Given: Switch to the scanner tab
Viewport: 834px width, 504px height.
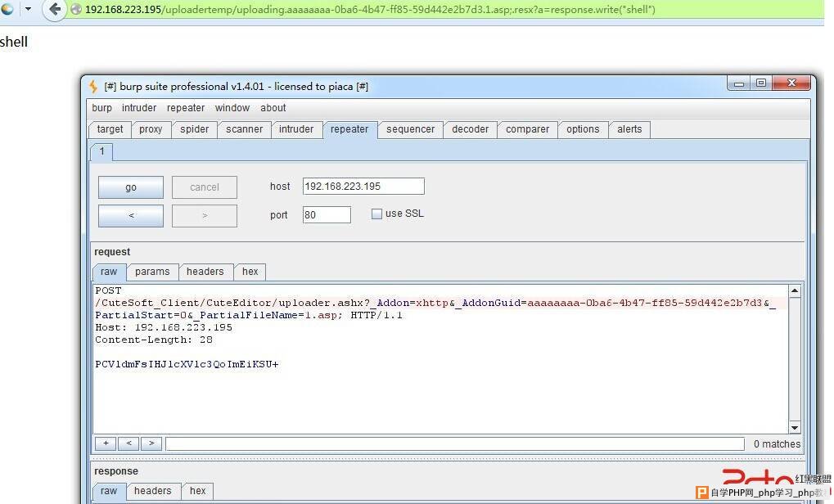Looking at the screenshot, I should coord(244,129).
